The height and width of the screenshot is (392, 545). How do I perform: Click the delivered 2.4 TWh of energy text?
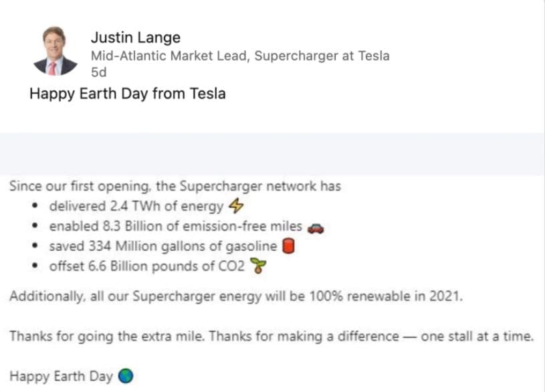136,207
